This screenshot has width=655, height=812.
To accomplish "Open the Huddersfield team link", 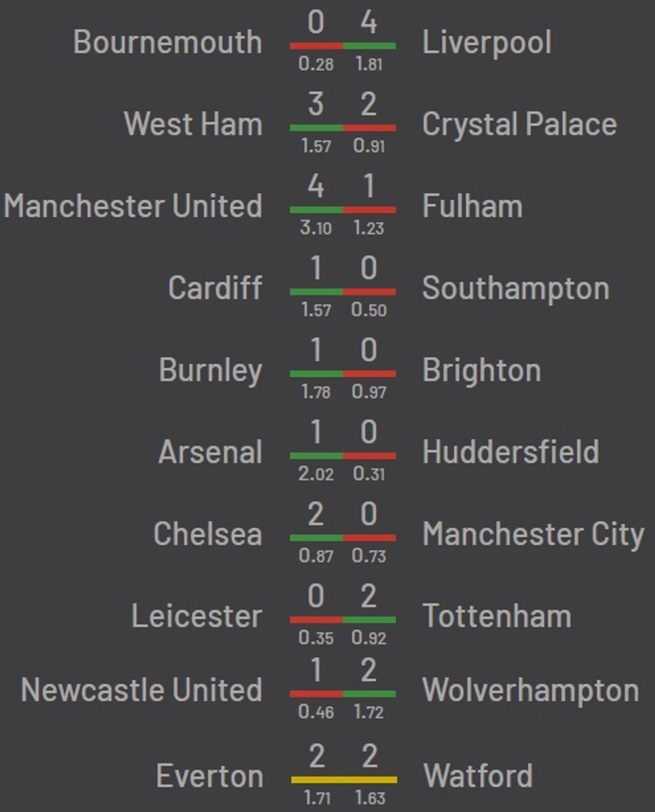I will 511,452.
